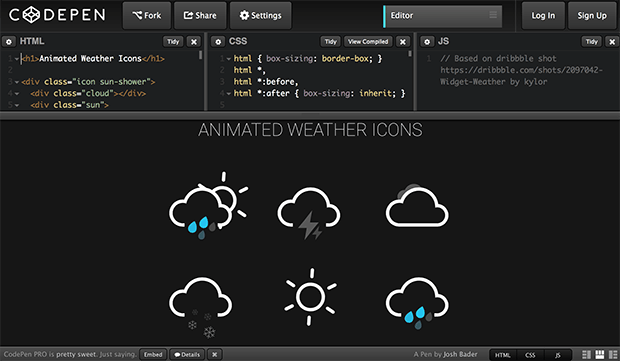
Task: Toggle CSS panel in footer
Action: tap(530, 355)
